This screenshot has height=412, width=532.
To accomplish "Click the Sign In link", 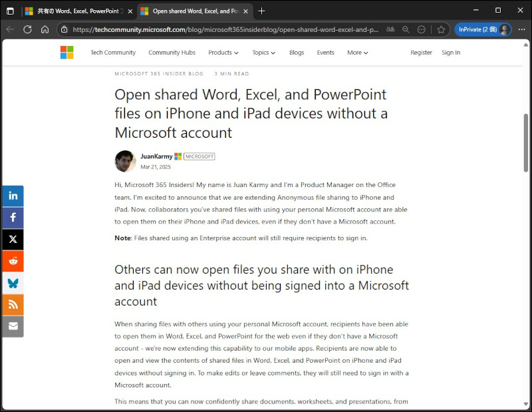I will coord(451,53).
